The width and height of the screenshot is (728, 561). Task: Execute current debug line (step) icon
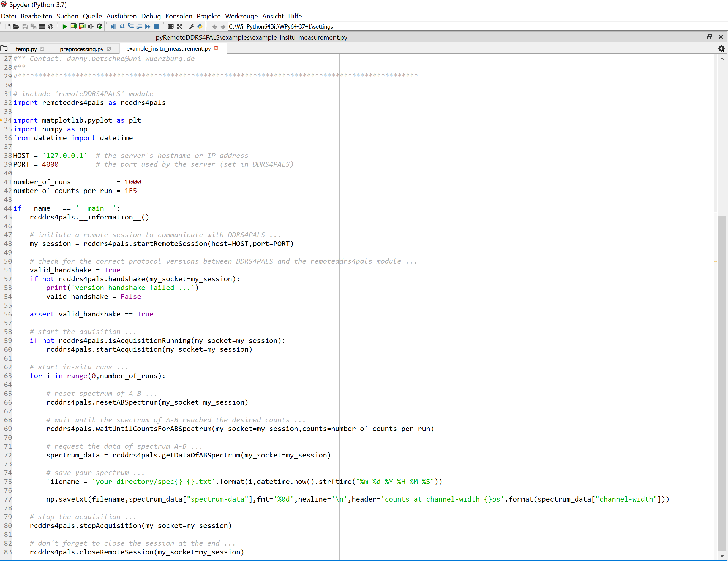(122, 27)
